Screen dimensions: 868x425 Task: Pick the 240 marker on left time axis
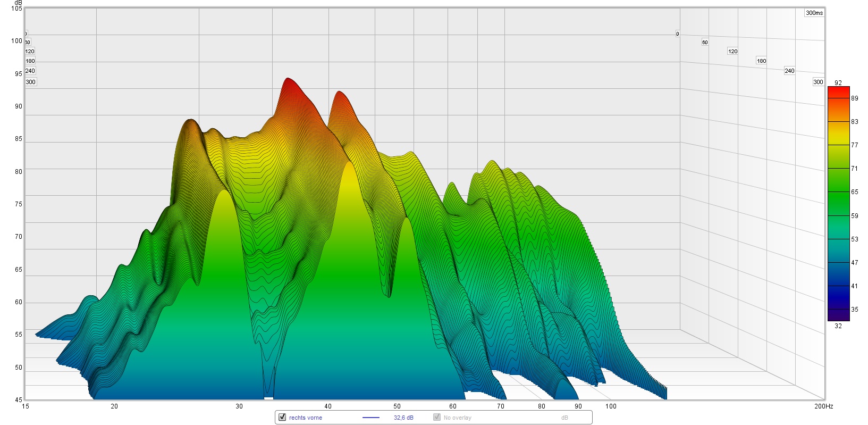point(30,71)
